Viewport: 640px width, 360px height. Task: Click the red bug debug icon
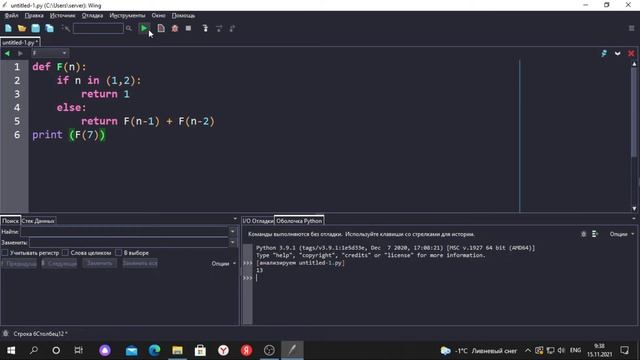(175, 28)
